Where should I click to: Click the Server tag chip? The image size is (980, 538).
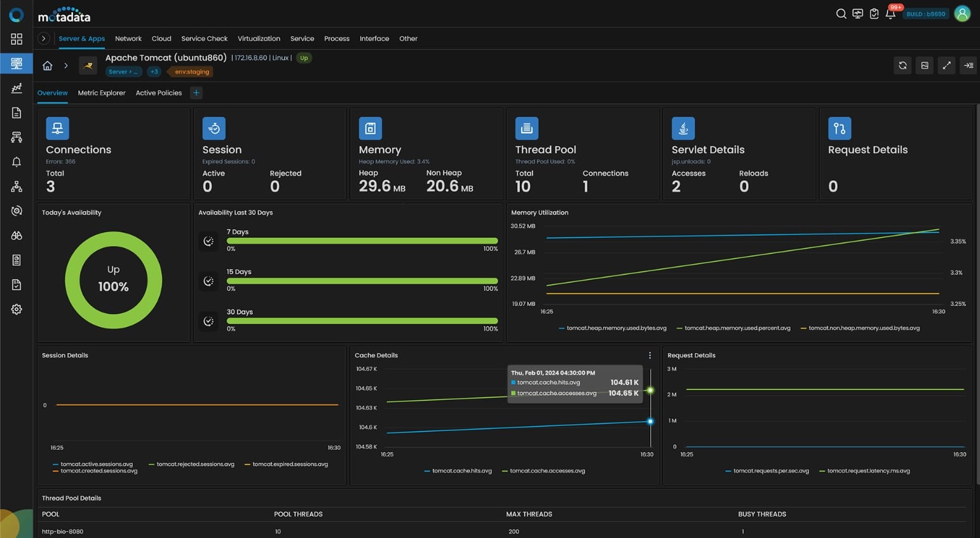[x=123, y=72]
